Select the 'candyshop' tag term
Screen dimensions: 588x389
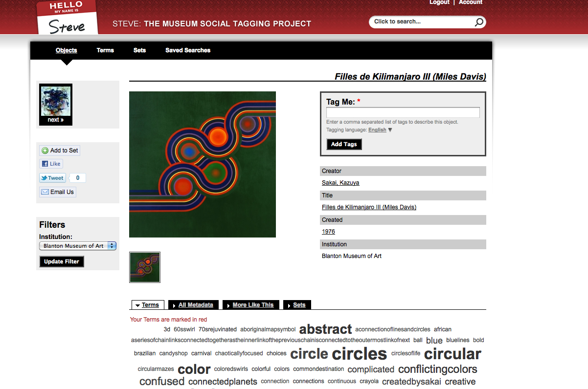174,353
